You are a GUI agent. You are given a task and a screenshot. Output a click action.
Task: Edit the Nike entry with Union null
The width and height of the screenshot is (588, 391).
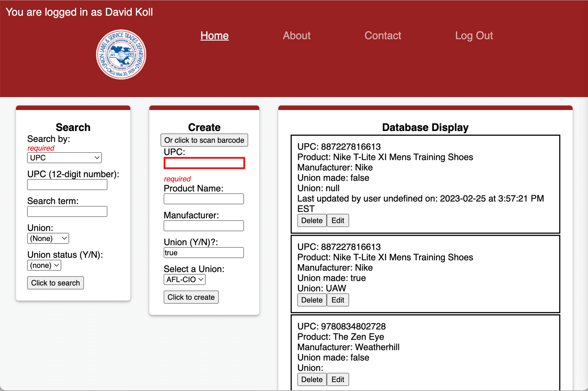[338, 221]
